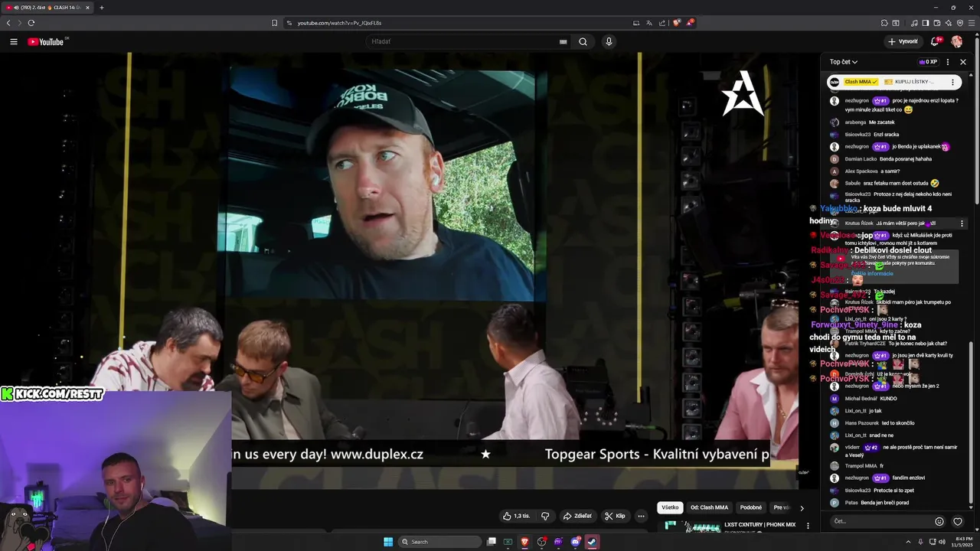Send a heart reaction in chat
980x551 pixels.
958,521
